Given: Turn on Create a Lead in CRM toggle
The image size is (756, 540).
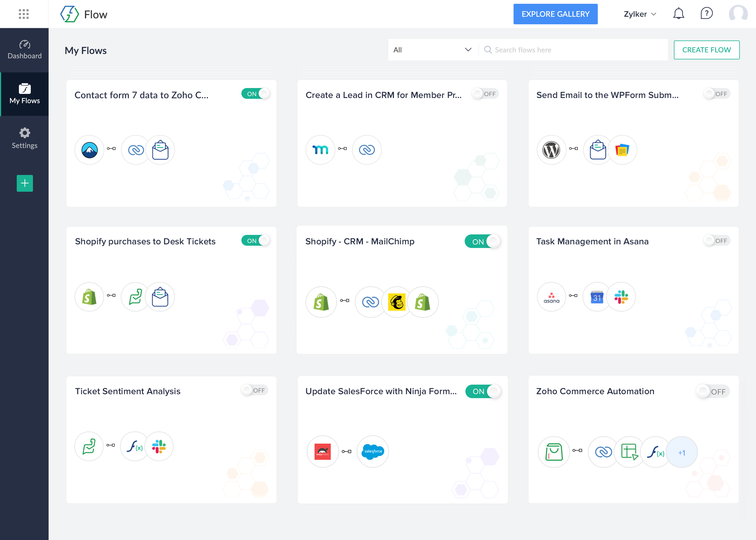Looking at the screenshot, I should tap(485, 94).
